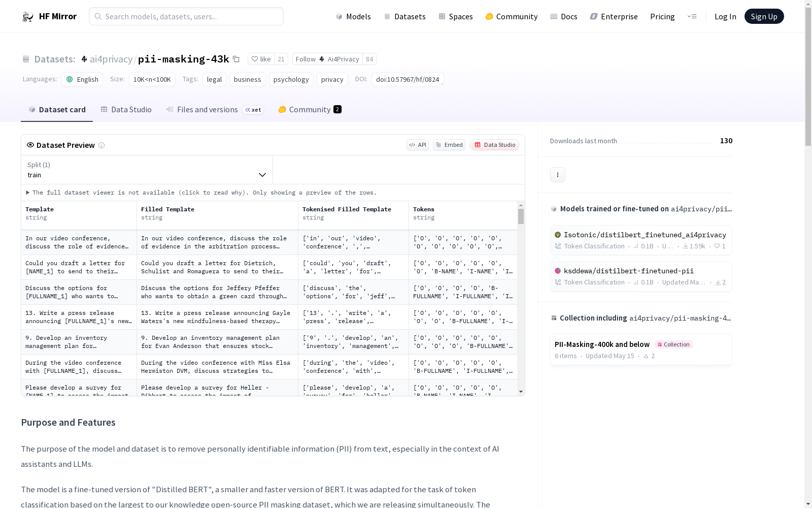Open the Enterprise nav item

coord(614,16)
